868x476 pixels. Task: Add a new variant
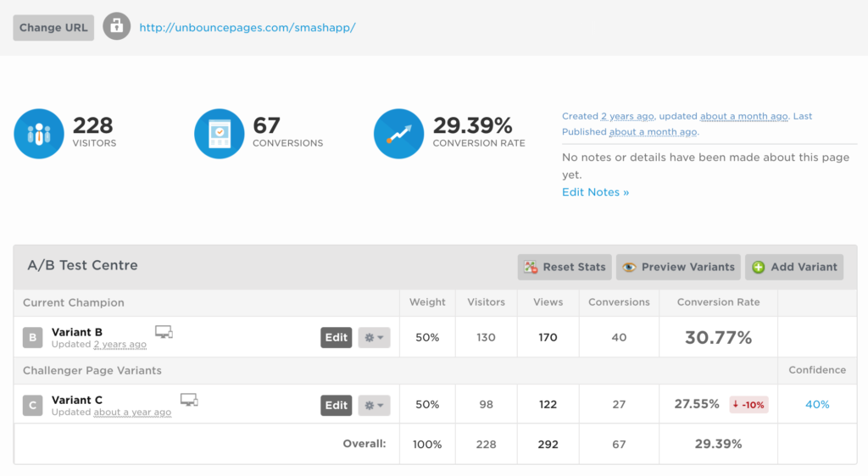[794, 267]
